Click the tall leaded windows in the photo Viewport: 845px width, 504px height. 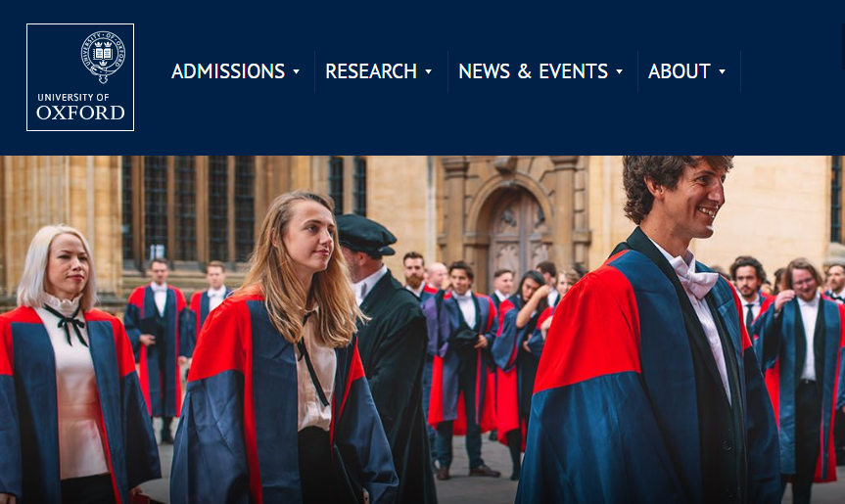point(189,208)
